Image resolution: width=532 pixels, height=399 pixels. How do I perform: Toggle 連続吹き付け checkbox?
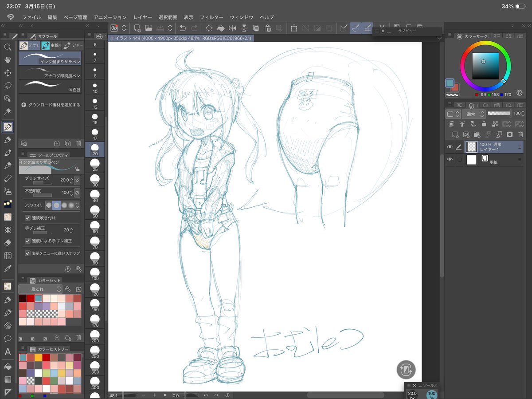[27, 218]
